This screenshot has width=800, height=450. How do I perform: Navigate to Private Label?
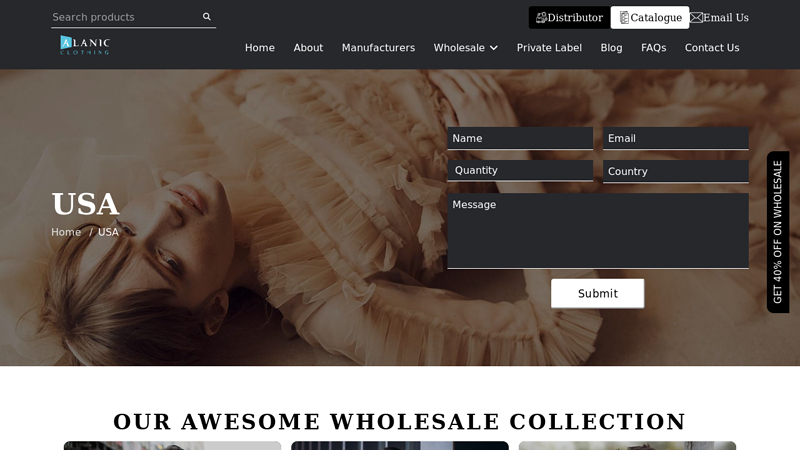coord(549,47)
